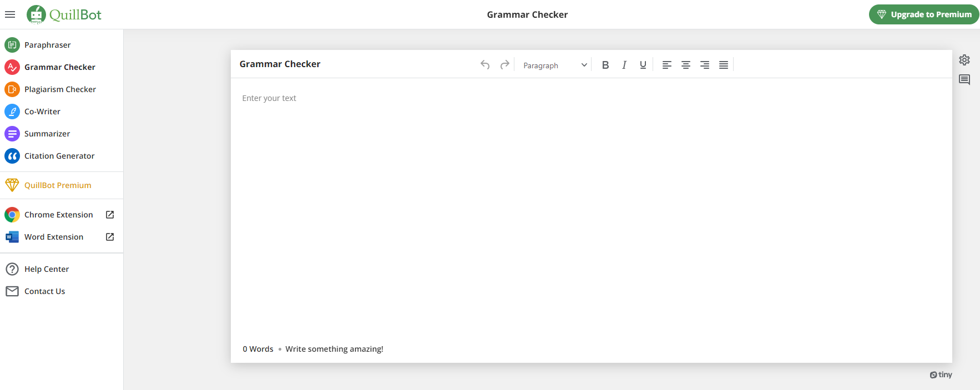Open the Word Extension link

pyautogui.click(x=54, y=237)
